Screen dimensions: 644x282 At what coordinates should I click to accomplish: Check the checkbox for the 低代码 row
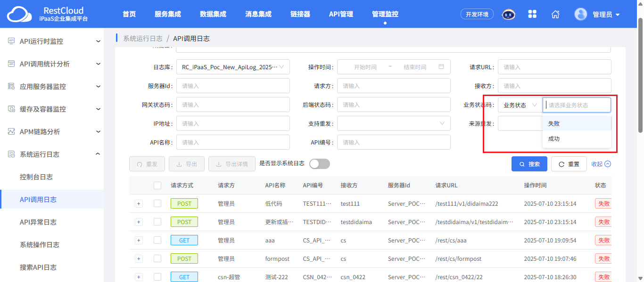tap(157, 203)
